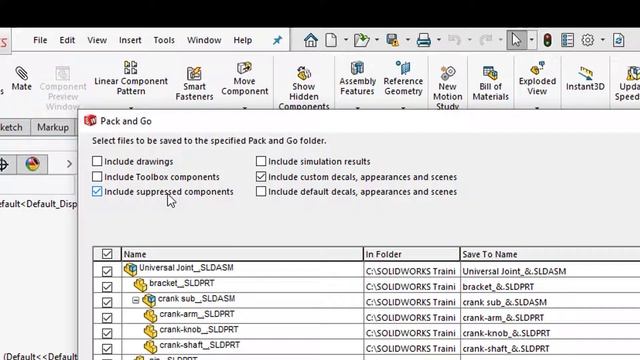Uncheck the crank-arm_.SLDPRT row checkbox
640x360 pixels.
point(107,318)
